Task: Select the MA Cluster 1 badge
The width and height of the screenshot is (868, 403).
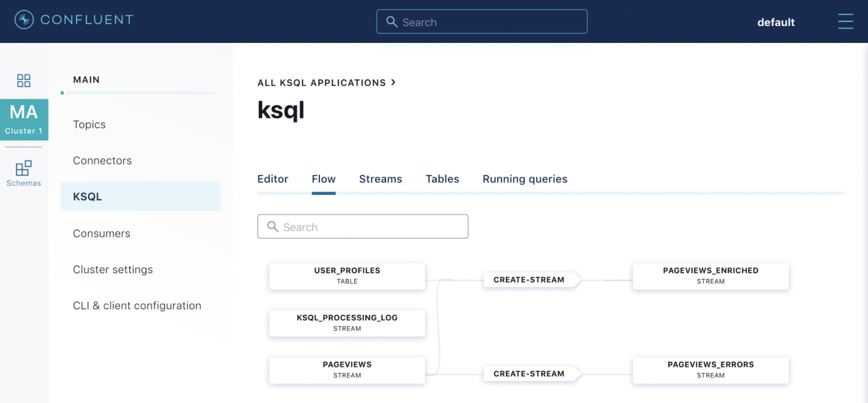Action: 24,119
